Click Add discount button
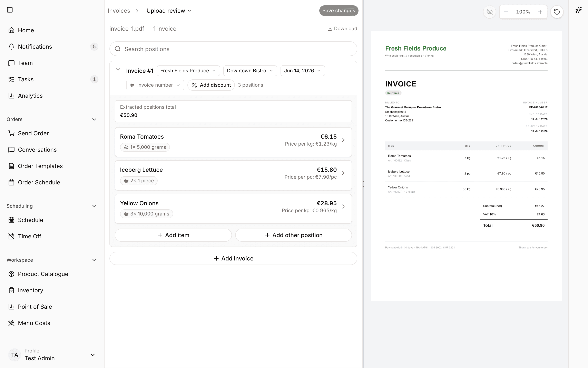The image size is (588, 368). tap(211, 85)
